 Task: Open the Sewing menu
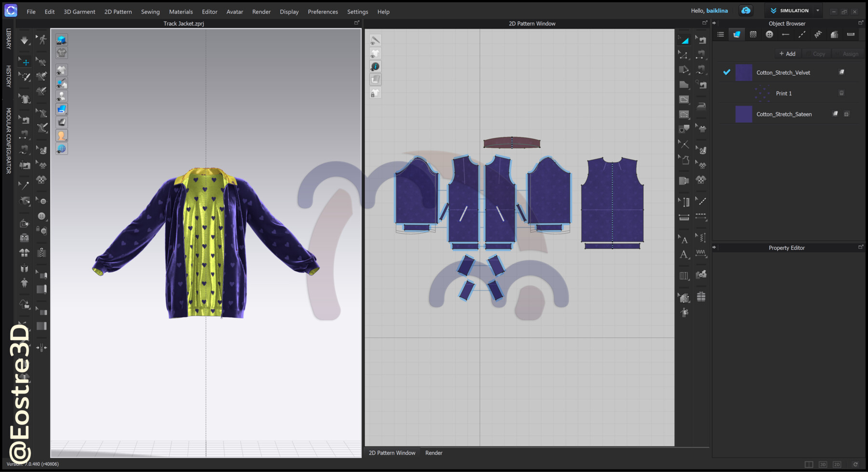click(150, 12)
